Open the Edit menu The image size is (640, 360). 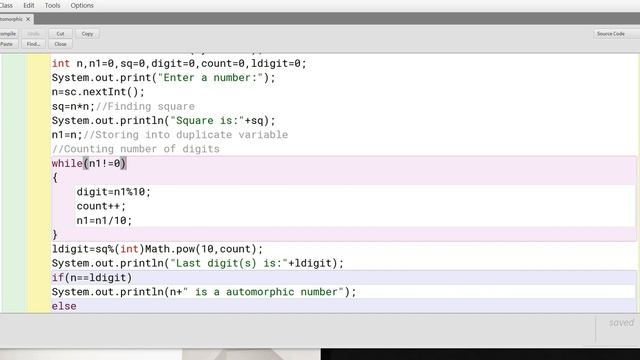[29, 5]
